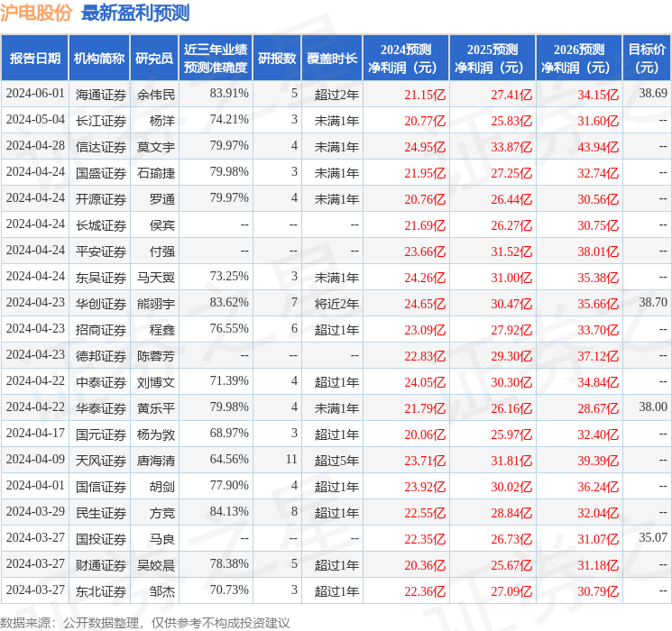The width and height of the screenshot is (672, 631).
Task: Select the 2026预测净利润 column header
Action: click(579, 58)
